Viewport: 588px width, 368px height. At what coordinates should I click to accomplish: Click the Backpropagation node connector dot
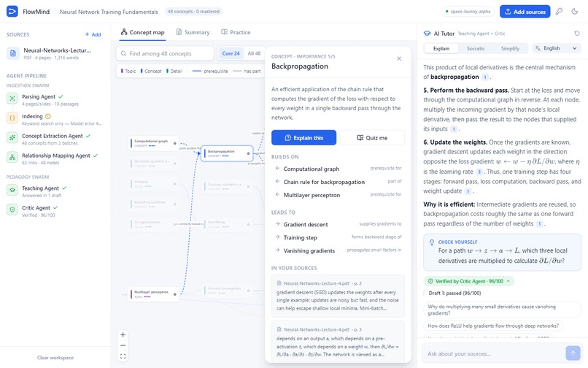pyautogui.click(x=248, y=153)
